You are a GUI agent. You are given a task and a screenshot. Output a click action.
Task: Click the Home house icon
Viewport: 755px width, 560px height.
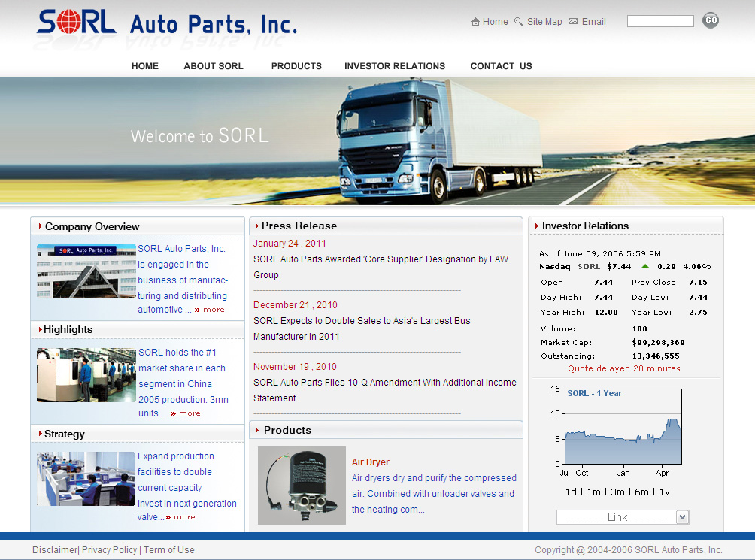[475, 22]
